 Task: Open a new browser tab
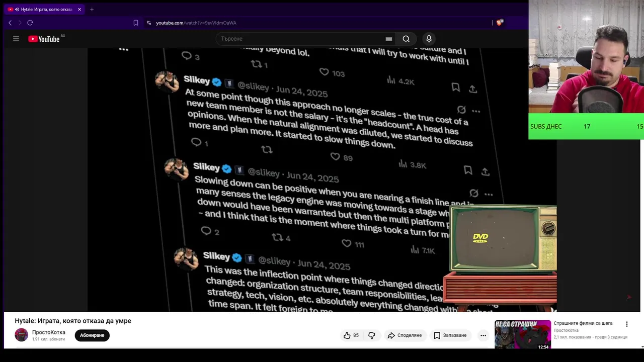point(92,9)
